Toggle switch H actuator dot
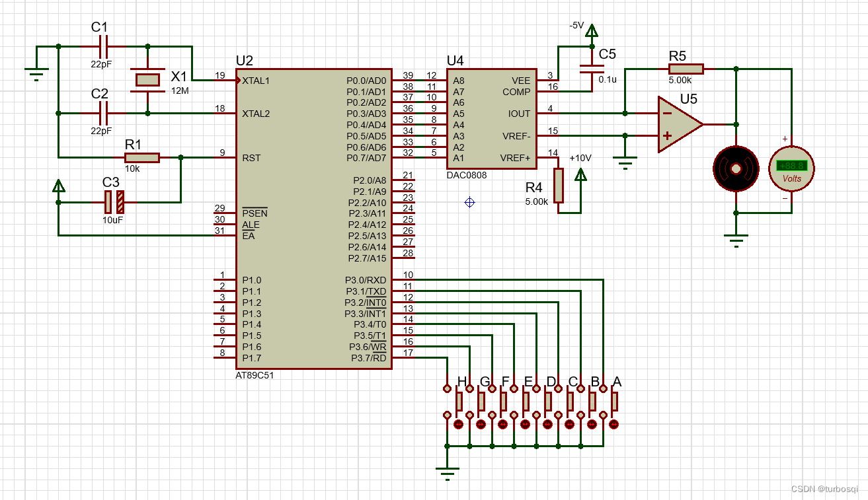 coord(458,424)
